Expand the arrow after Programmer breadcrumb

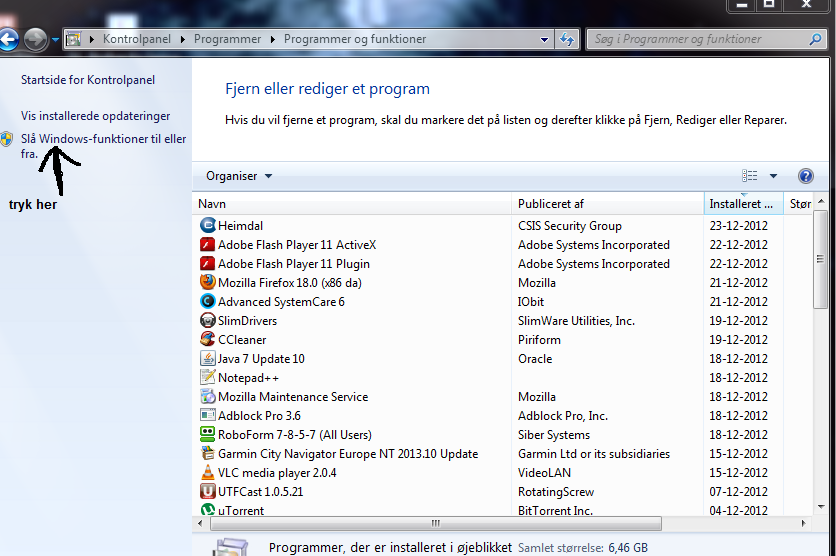point(273,39)
